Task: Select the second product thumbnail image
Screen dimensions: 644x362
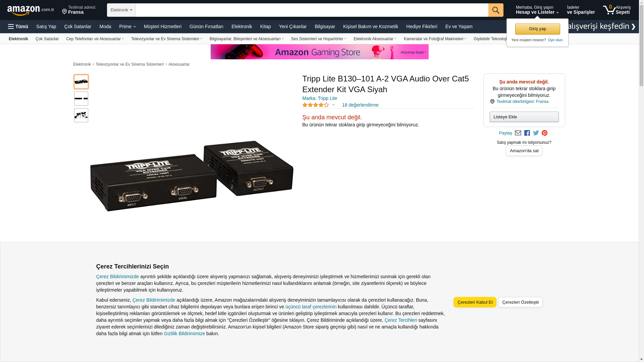Action: (81, 99)
